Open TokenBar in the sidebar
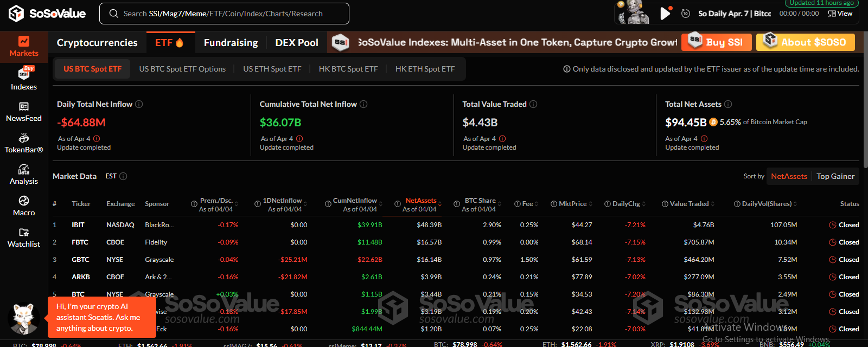 point(24,143)
